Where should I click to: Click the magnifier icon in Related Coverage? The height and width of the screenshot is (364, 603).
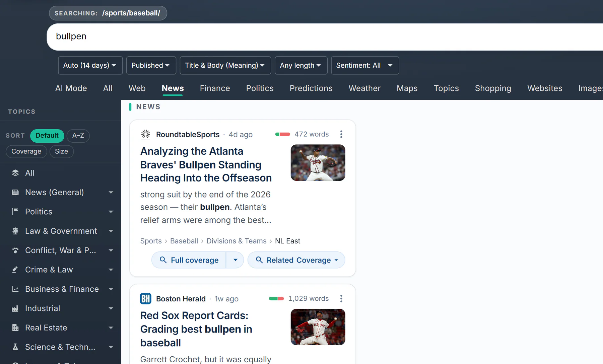(259, 260)
